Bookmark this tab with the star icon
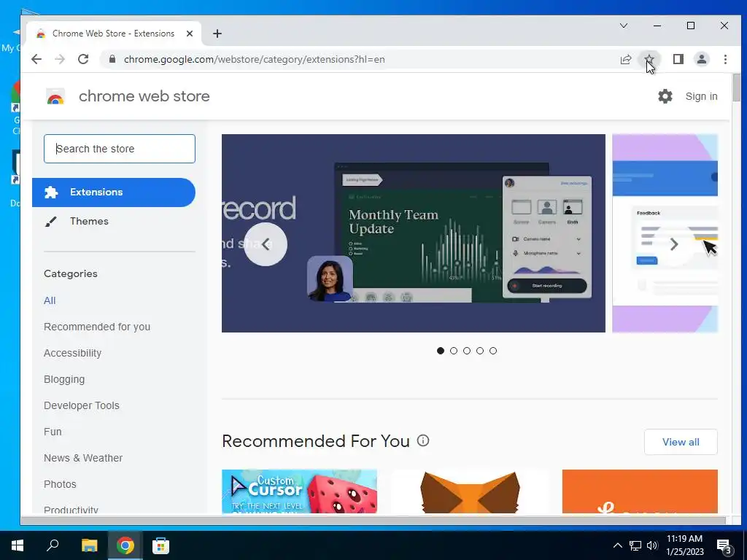The height and width of the screenshot is (560, 747). pyautogui.click(x=649, y=59)
